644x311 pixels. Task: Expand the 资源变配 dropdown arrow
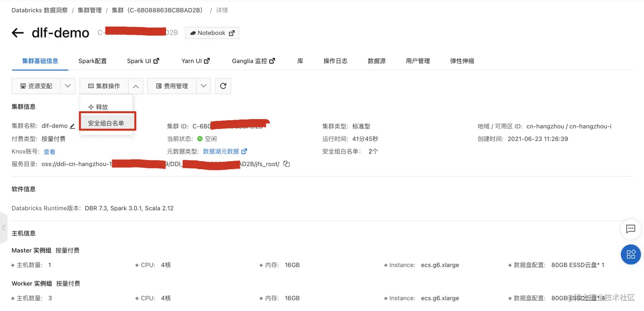coord(68,86)
